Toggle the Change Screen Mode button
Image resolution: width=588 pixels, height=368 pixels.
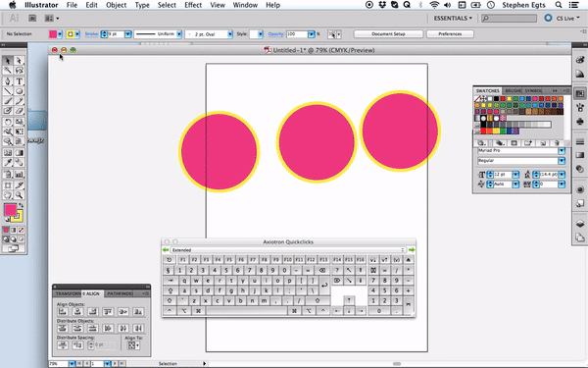click(x=13, y=248)
